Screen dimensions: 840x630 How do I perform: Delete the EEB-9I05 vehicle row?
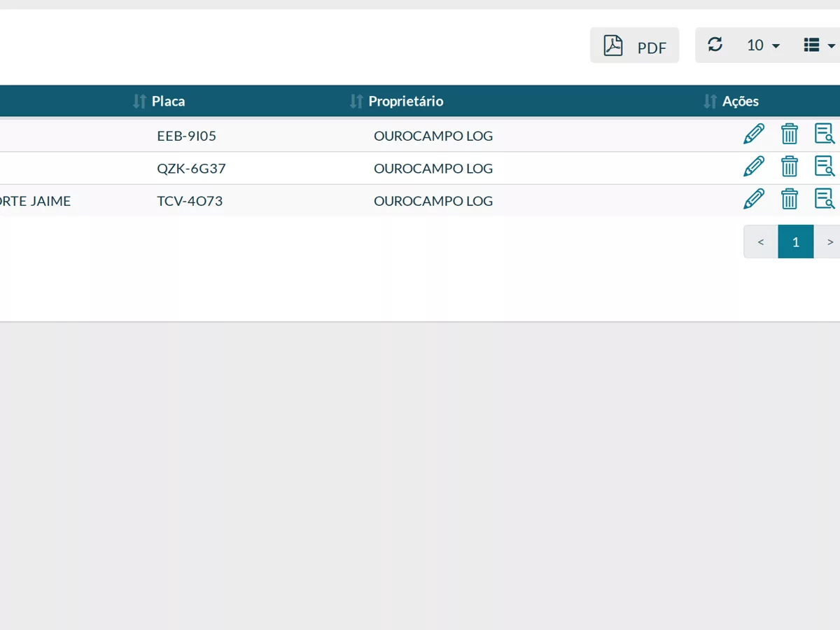click(790, 134)
